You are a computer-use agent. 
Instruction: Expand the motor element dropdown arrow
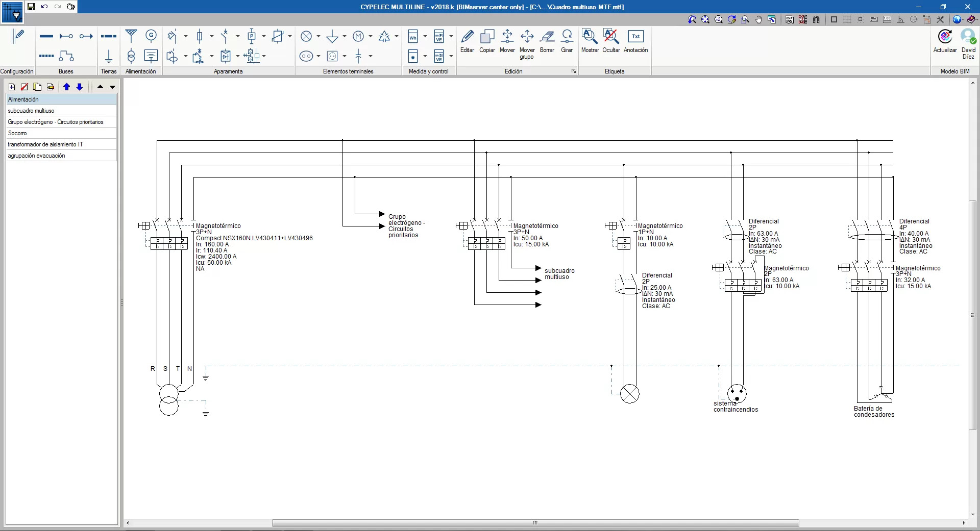point(371,36)
